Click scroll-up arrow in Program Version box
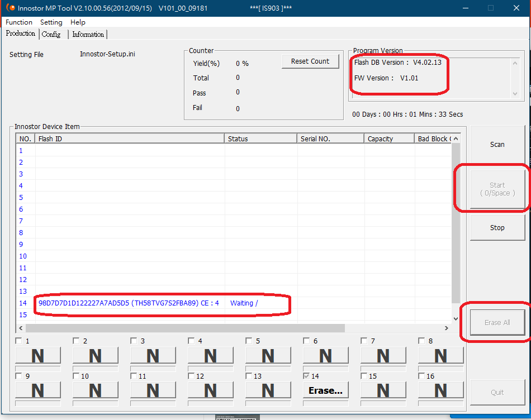This screenshot has width=531, height=420. [515, 63]
